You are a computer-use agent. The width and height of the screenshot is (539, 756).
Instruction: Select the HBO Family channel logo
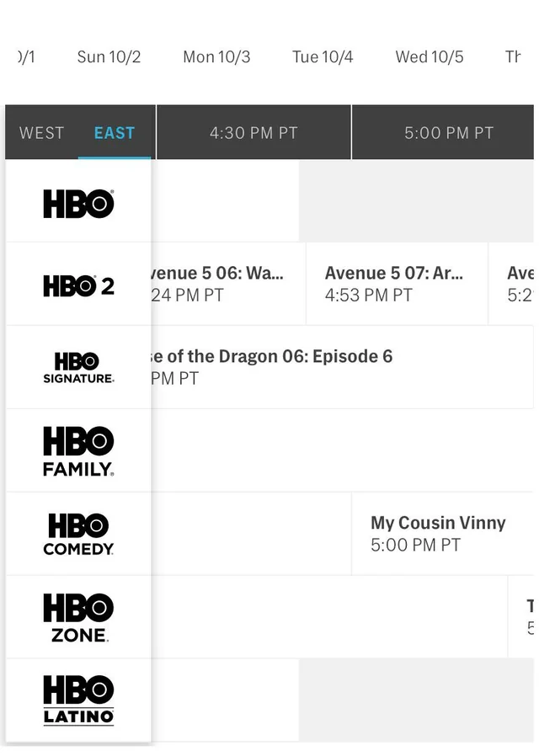[77, 450]
